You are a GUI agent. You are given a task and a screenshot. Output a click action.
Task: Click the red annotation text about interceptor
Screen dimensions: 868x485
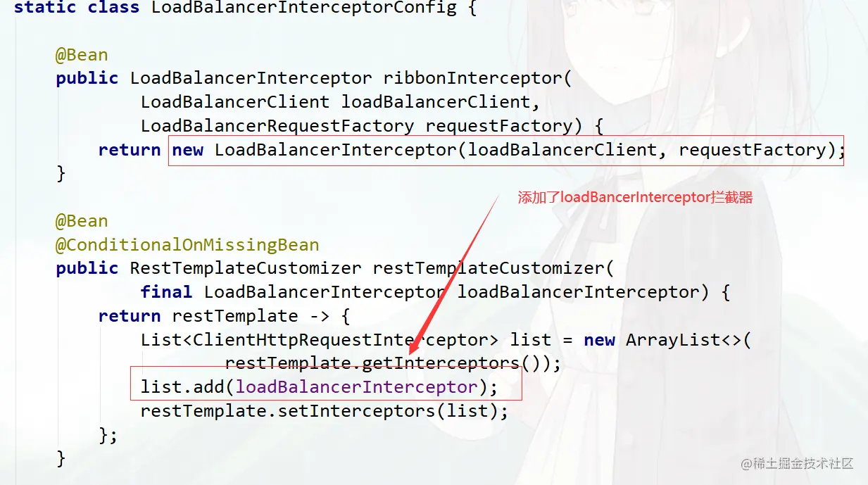(x=636, y=198)
